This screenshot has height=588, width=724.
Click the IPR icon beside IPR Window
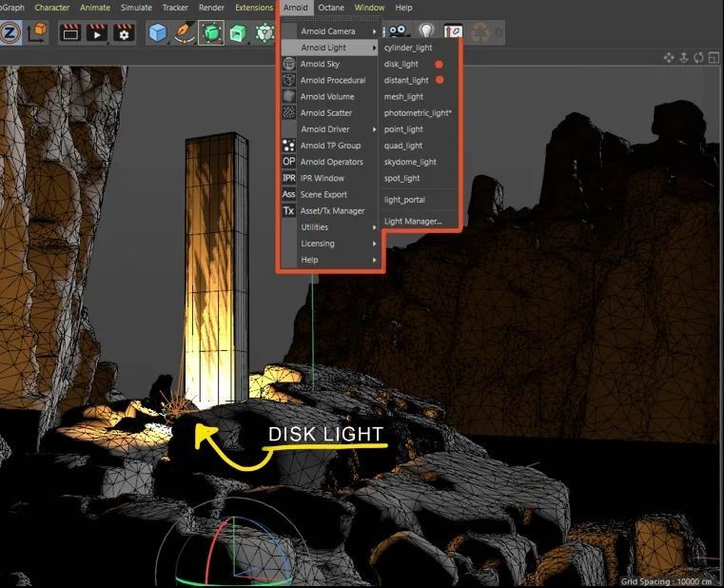[289, 178]
